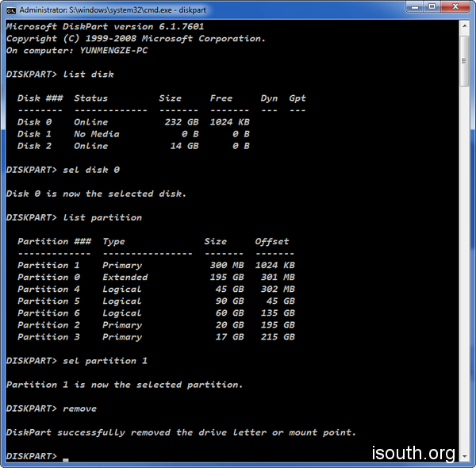Screen dimensions: 476x468
Task: Click the 'Copyright (C) 1999-2008 Microsoft Corporation.' line
Action: [x=136, y=39]
